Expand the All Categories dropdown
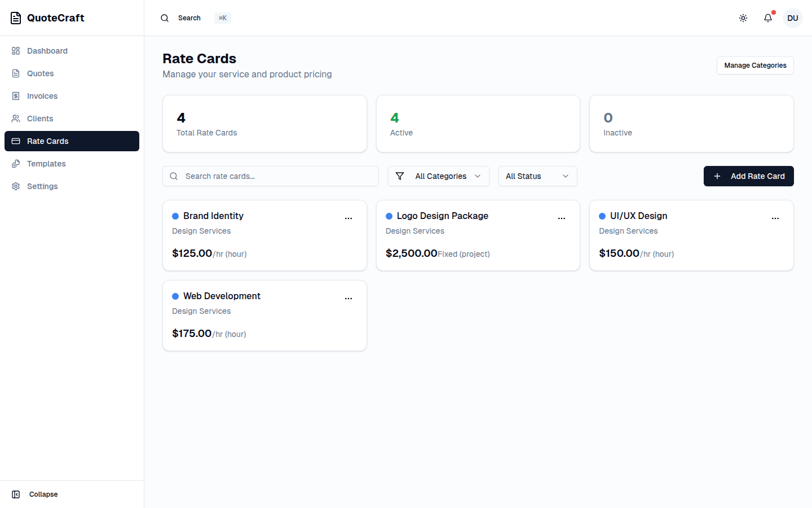 (440, 176)
